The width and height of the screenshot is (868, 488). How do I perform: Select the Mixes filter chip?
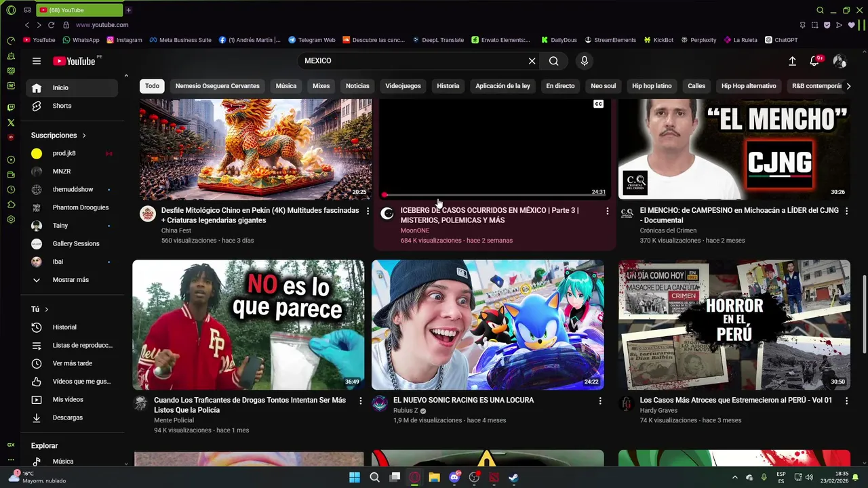(x=321, y=86)
